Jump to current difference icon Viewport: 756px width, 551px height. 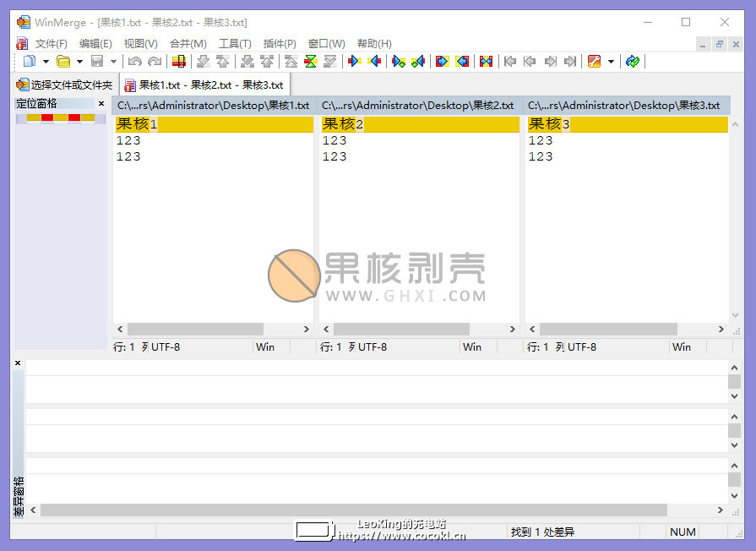[x=311, y=62]
